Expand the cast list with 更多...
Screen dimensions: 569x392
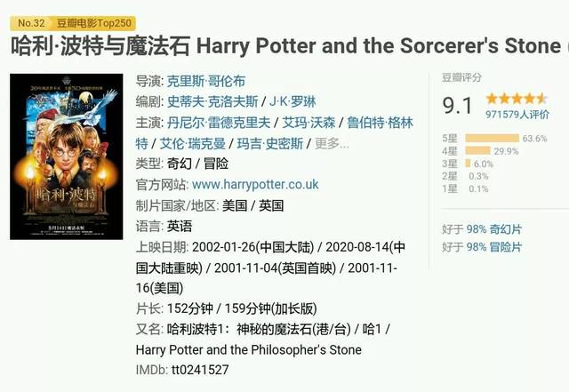tap(332, 144)
